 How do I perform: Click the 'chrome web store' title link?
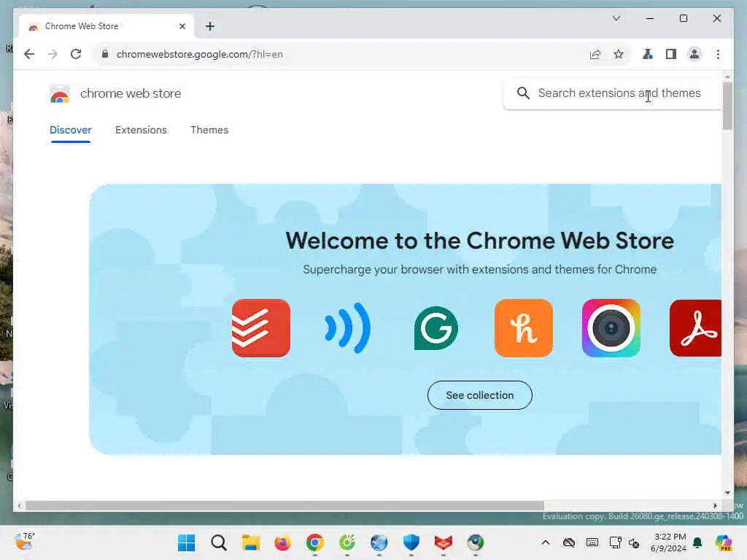click(x=131, y=93)
